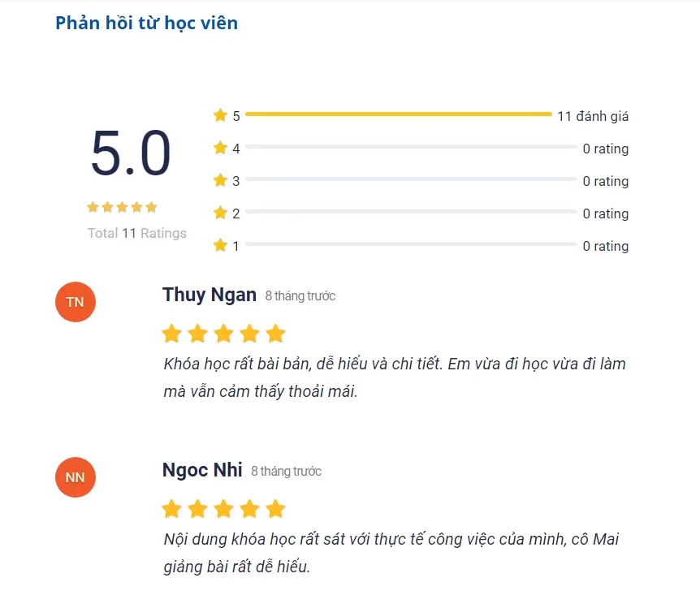Click the "11 đánh giá" count label
Image resolution: width=700 pixels, height=608 pixels.
pos(593,116)
